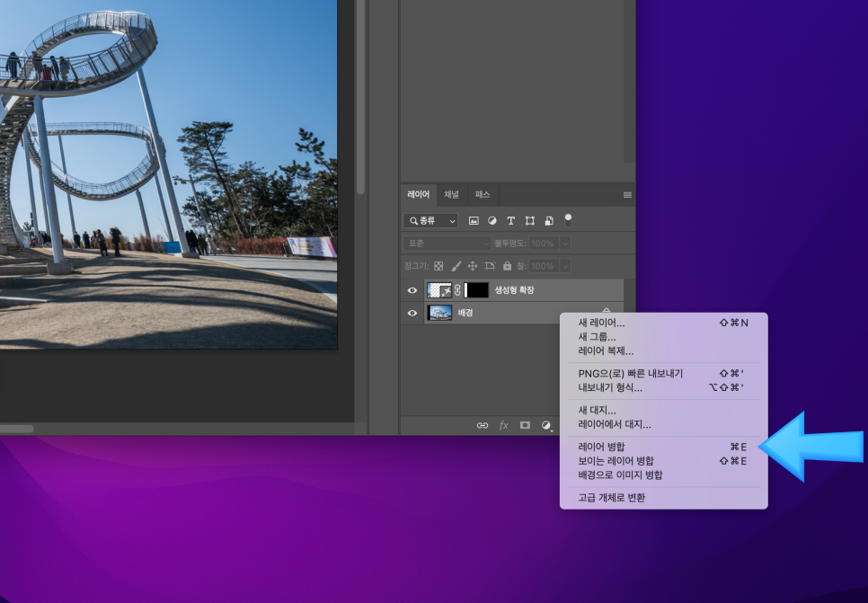This screenshot has width=868, height=603.
Task: Choose 레이어에서 대지... menu item
Action: [663, 424]
